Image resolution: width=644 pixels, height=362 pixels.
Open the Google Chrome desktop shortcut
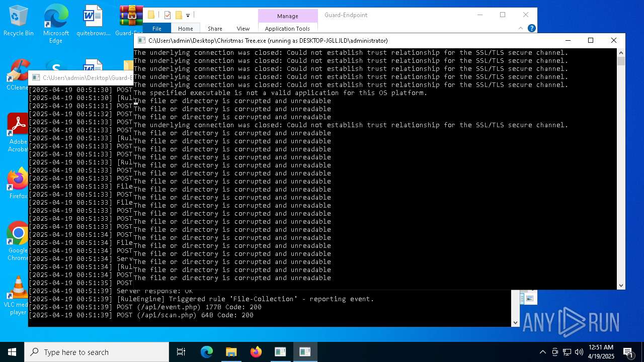18,241
